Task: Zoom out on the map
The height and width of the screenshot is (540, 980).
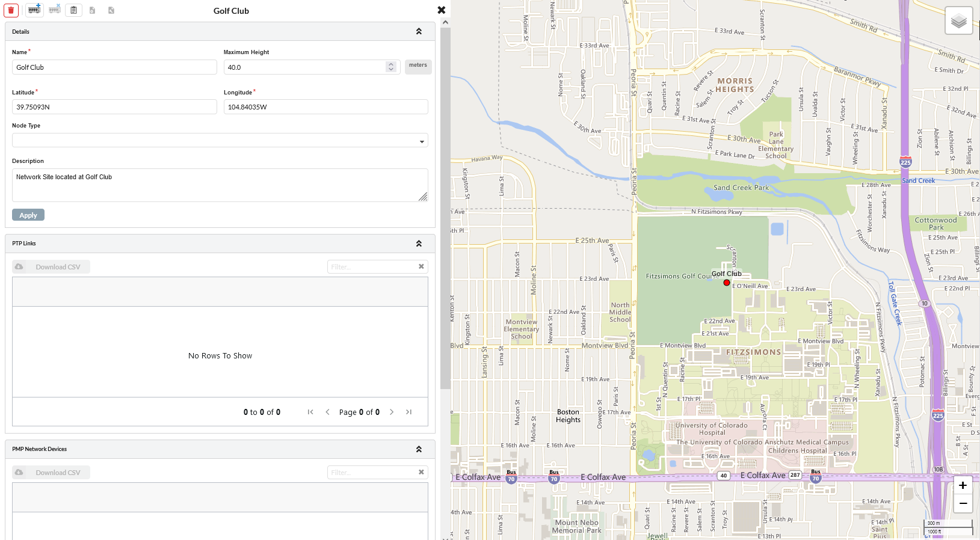Action: point(963,503)
